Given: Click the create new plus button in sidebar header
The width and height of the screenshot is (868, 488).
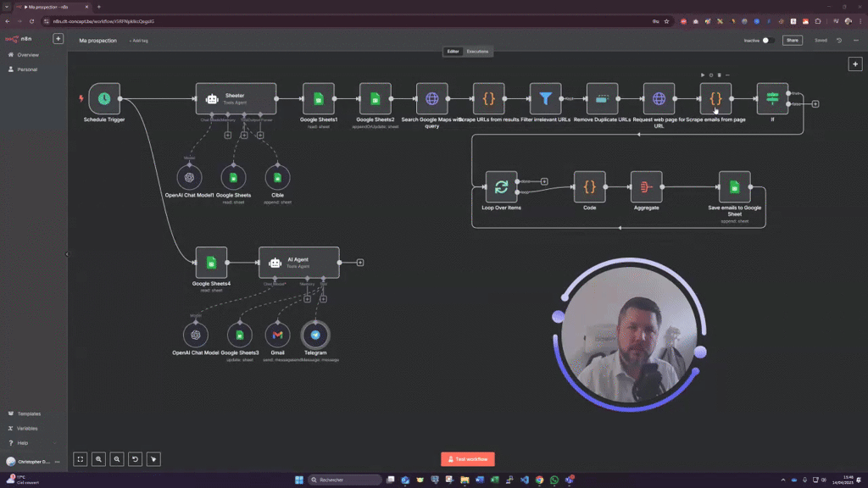Looking at the screenshot, I should coord(58,39).
